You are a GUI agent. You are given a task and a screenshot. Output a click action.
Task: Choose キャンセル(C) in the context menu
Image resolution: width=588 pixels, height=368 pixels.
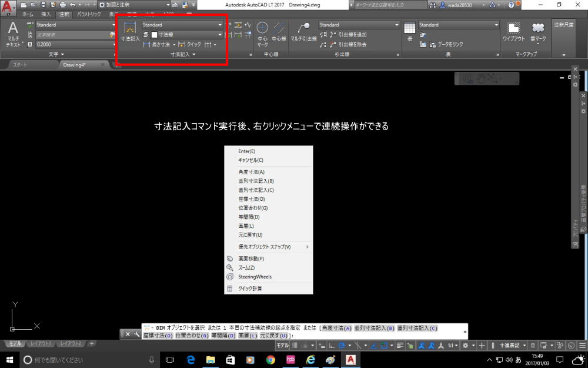click(x=269, y=160)
